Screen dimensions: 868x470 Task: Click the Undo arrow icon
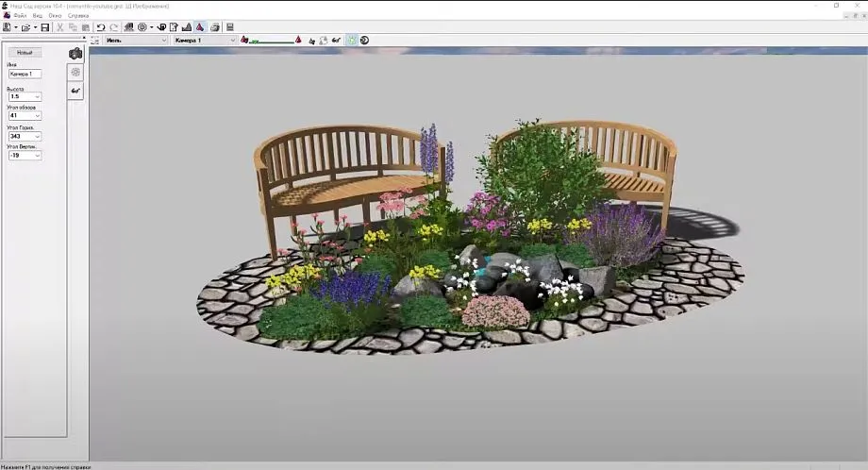[101, 27]
